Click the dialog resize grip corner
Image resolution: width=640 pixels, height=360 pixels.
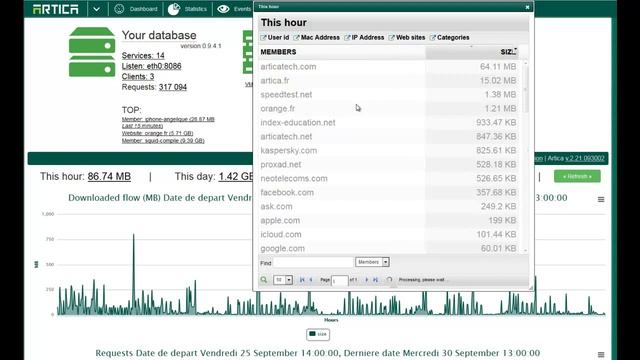point(530,288)
